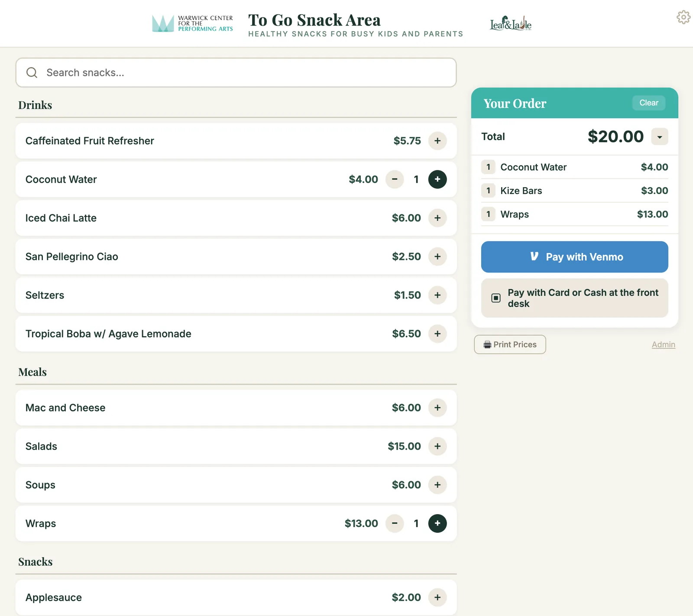Open the settings gear icon
The image size is (693, 616).
(x=683, y=17)
